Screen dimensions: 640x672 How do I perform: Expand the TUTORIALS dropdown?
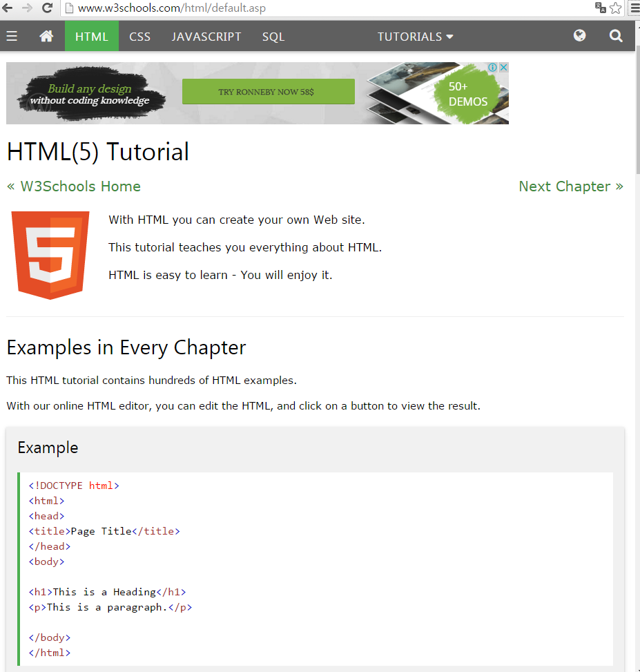(x=415, y=37)
